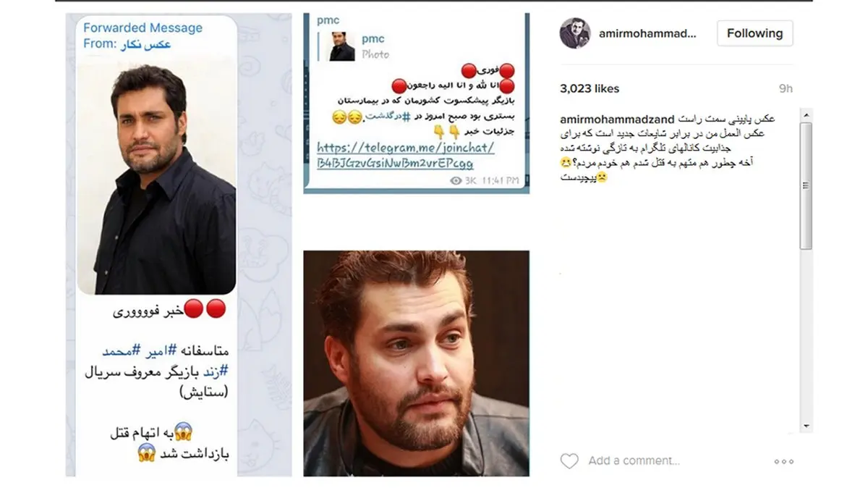Click the caption scrollbar thumb
The width and height of the screenshot is (868, 488).
807,186
